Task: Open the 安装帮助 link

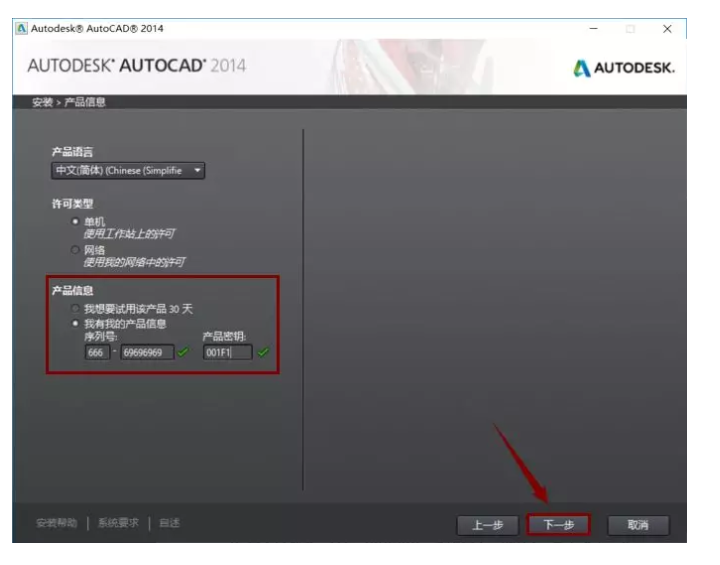Action: point(56,523)
